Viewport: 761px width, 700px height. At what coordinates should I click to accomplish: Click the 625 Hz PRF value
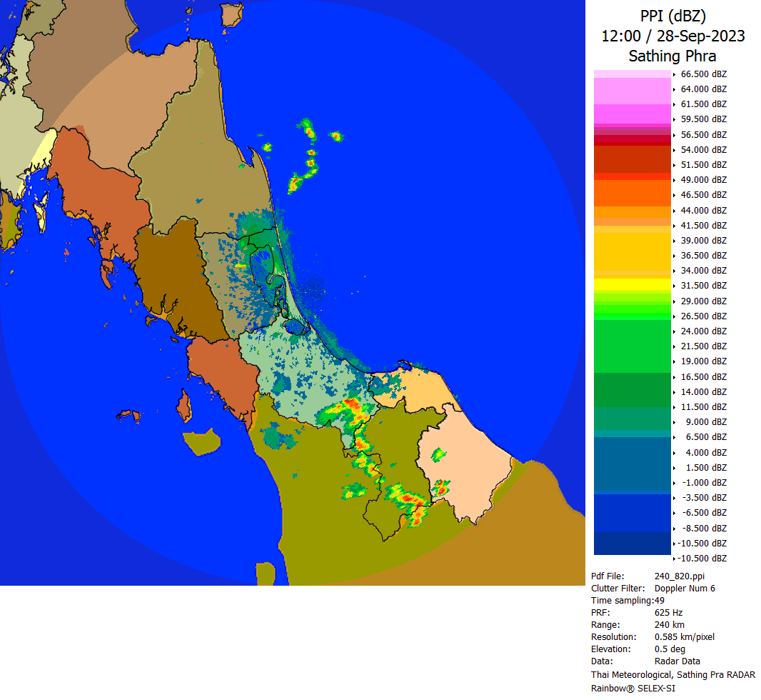[x=668, y=613]
